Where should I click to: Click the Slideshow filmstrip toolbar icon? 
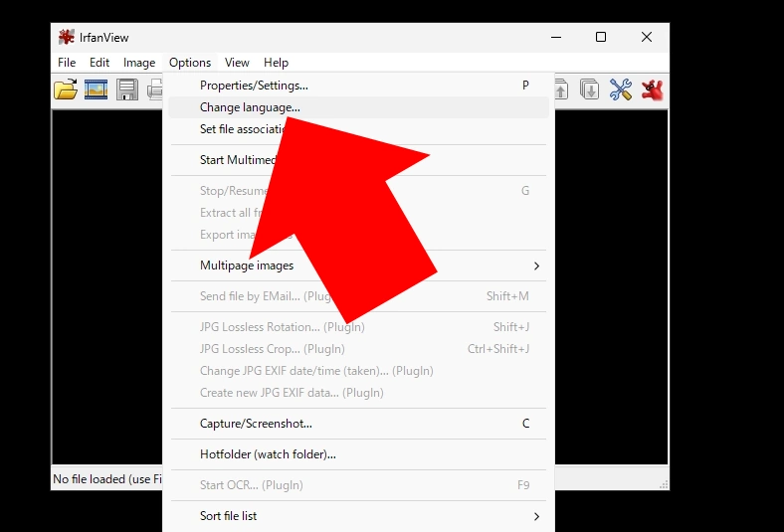(x=96, y=89)
